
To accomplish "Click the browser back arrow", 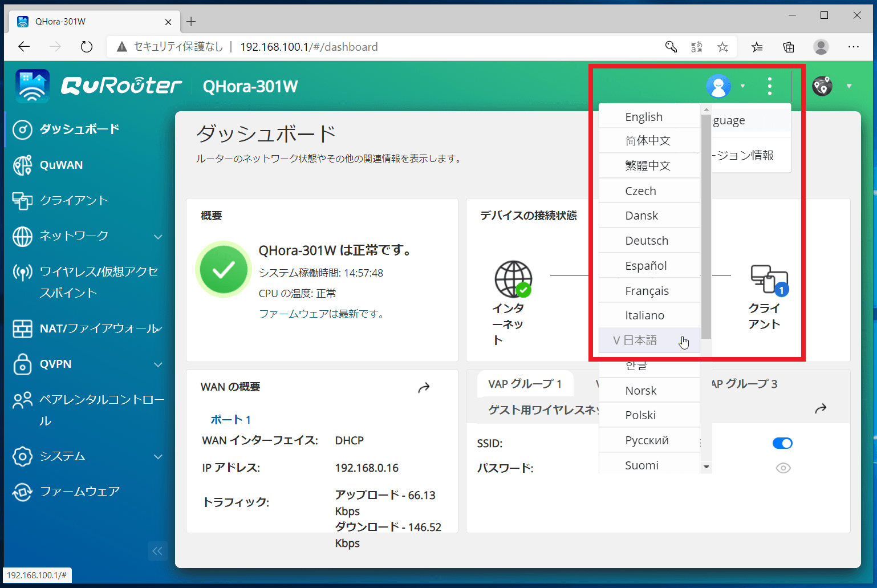I will point(24,47).
